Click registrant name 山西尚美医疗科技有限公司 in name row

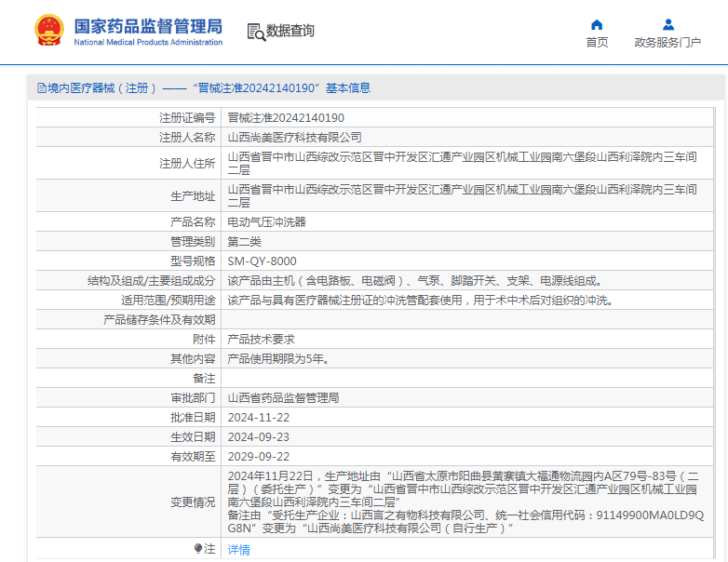tap(295, 137)
